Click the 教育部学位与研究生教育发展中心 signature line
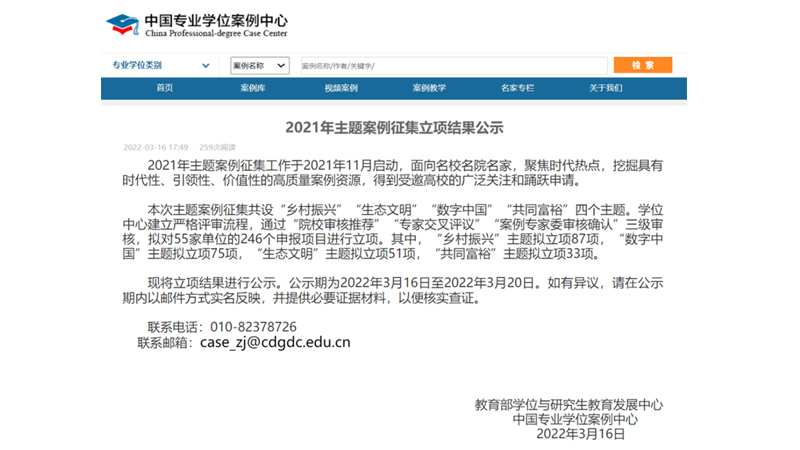The width and height of the screenshot is (800, 450). point(568,405)
